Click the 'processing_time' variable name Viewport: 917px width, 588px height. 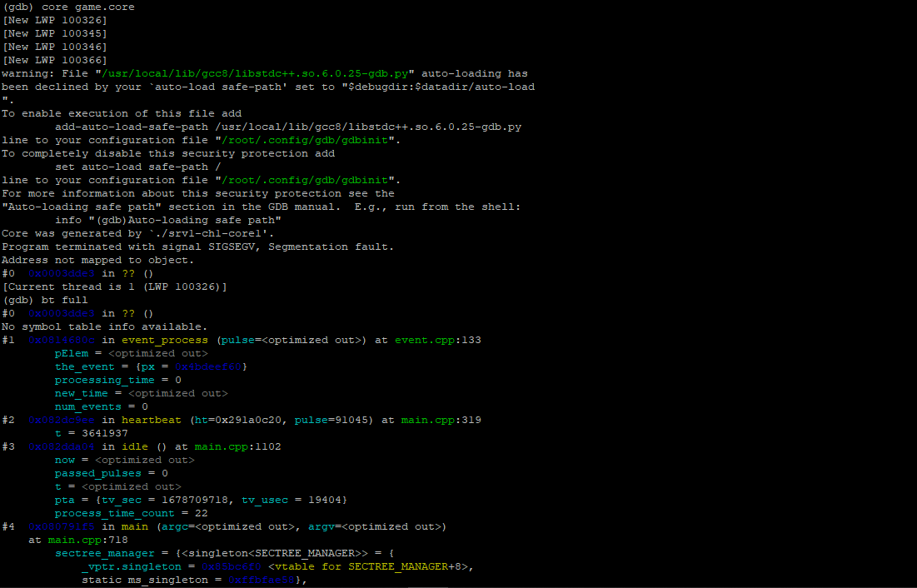[105, 381]
